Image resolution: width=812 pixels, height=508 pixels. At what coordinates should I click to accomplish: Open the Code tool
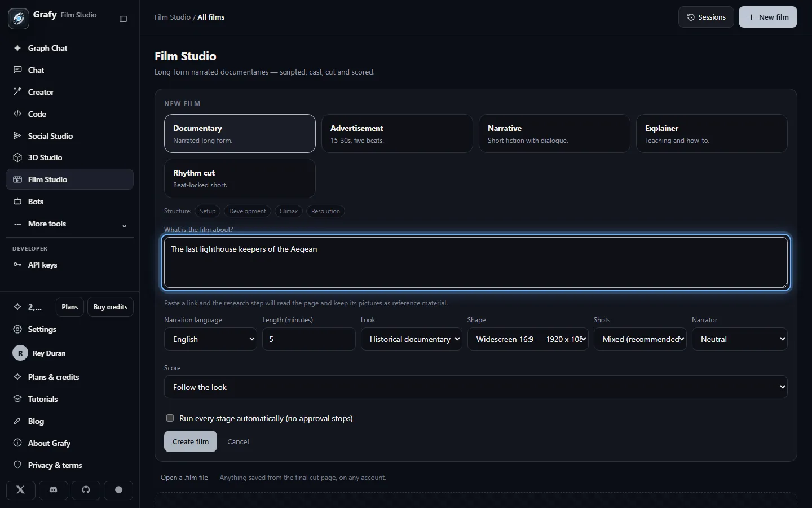click(x=69, y=114)
